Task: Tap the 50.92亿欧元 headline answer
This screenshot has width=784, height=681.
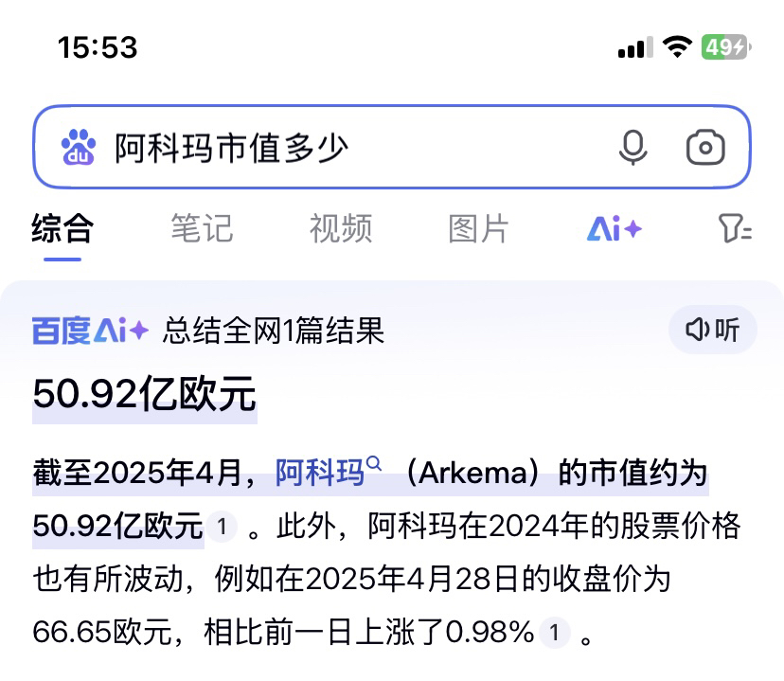Action: click(x=145, y=395)
